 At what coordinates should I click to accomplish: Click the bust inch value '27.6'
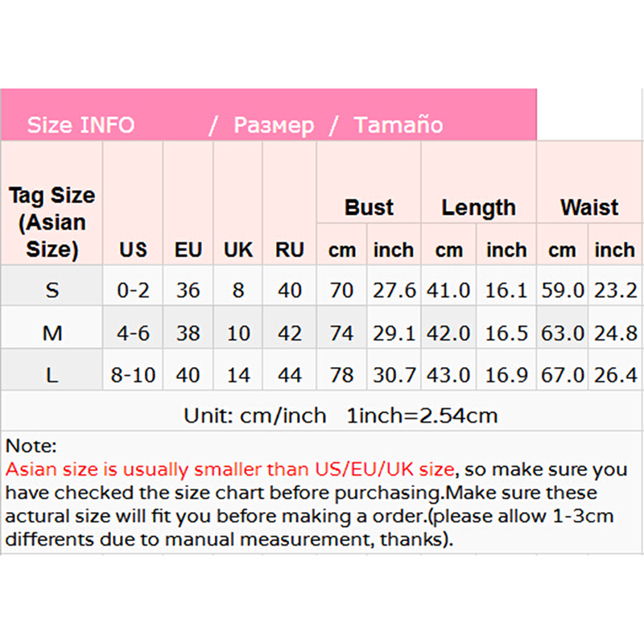394,289
